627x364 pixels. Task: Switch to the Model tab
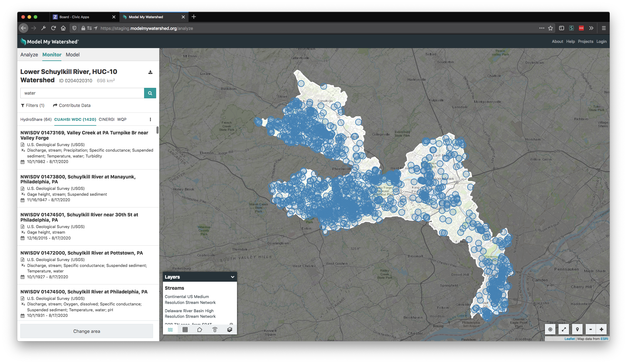click(73, 55)
